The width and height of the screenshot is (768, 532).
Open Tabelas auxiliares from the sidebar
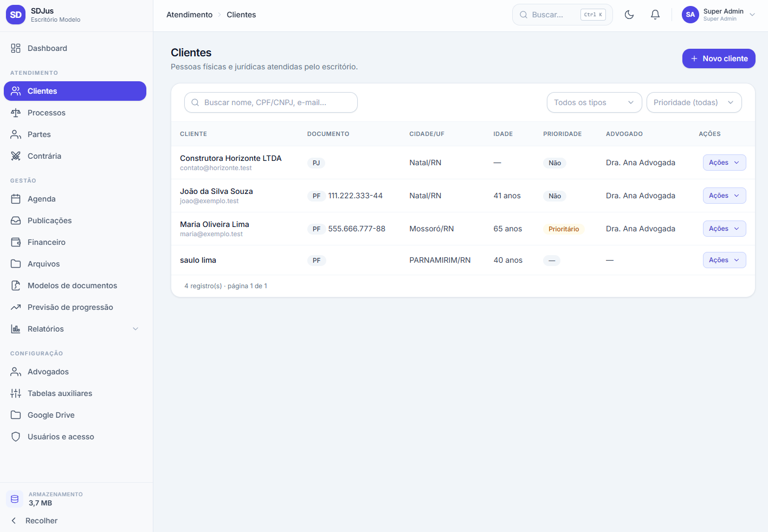[75, 393]
